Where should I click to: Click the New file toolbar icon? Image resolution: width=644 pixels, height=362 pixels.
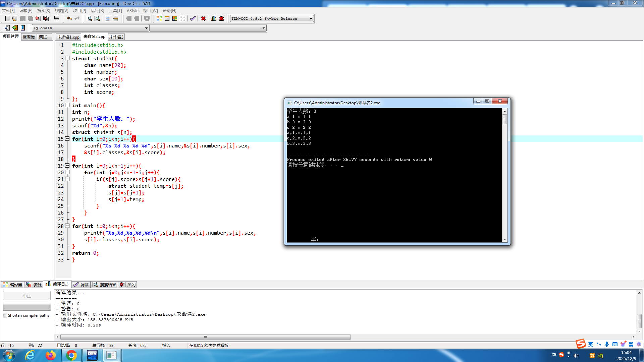(7, 18)
